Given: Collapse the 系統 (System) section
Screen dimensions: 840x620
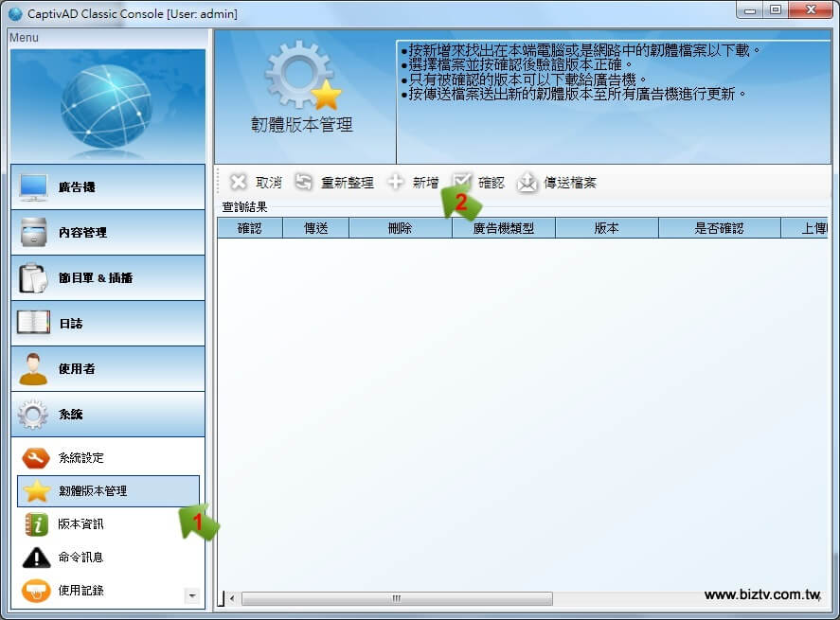Looking at the screenshot, I should (x=108, y=415).
